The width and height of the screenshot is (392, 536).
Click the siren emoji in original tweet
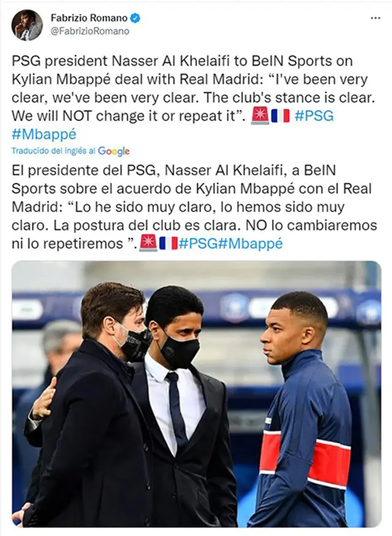coord(260,115)
